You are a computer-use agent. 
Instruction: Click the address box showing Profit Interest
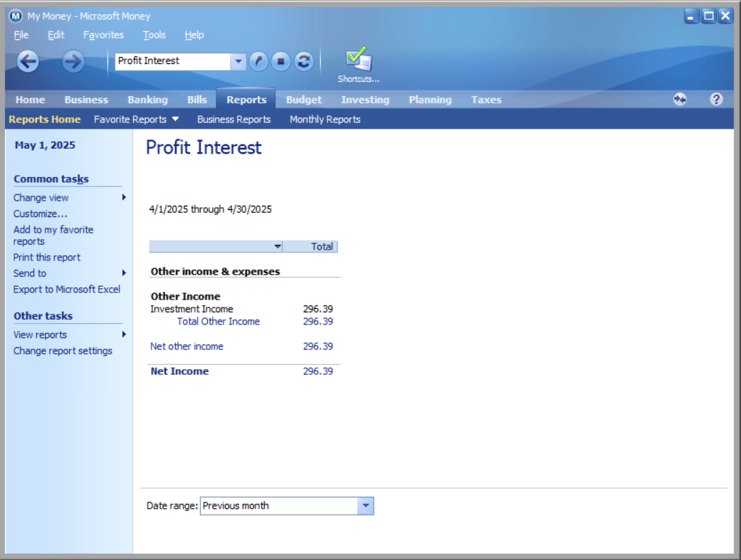pyautogui.click(x=173, y=61)
